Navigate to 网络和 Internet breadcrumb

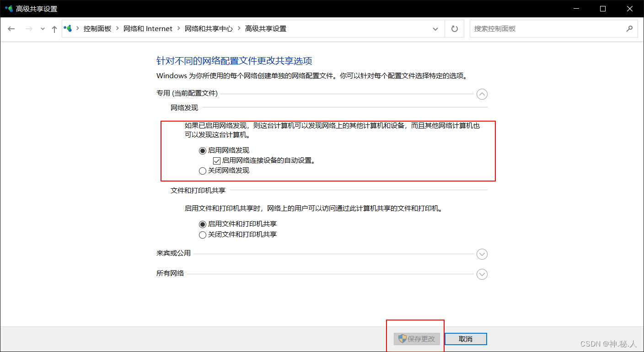click(148, 28)
